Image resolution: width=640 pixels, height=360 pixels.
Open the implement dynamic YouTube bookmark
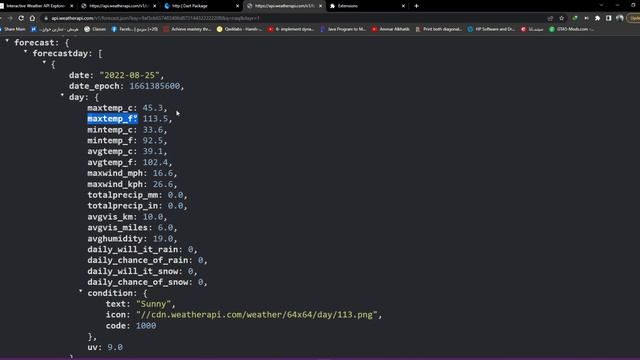[x=291, y=29]
